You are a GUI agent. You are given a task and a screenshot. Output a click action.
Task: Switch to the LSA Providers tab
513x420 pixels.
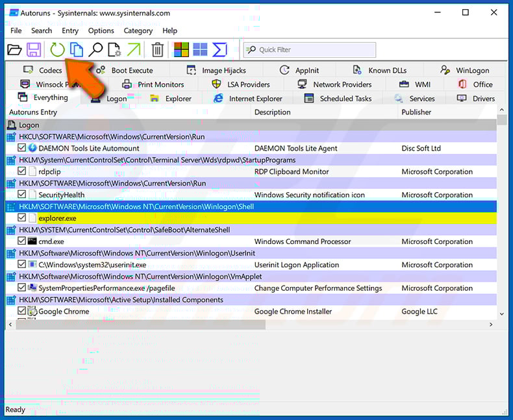point(241,84)
